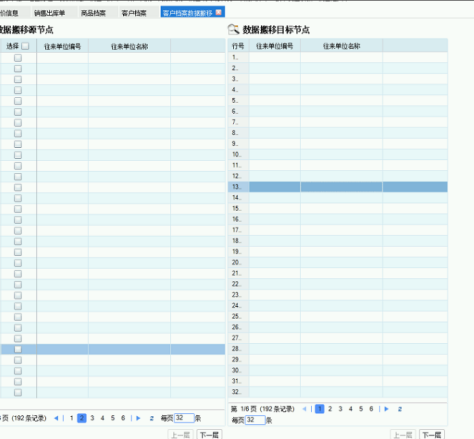The image size is (474, 439).
Task: Select page 6 in target pager
Action: 371,409
